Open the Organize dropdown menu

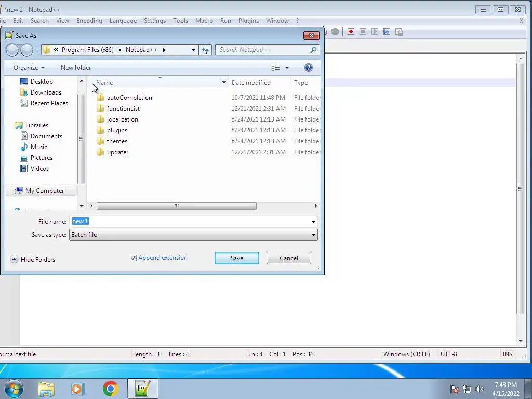29,68
